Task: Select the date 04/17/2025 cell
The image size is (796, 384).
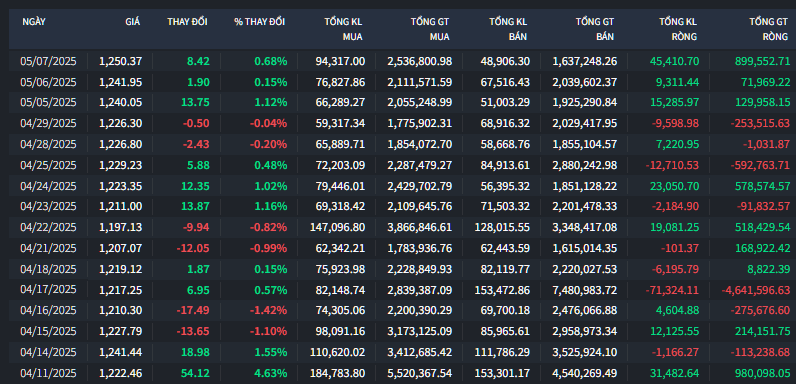Action: (48, 290)
